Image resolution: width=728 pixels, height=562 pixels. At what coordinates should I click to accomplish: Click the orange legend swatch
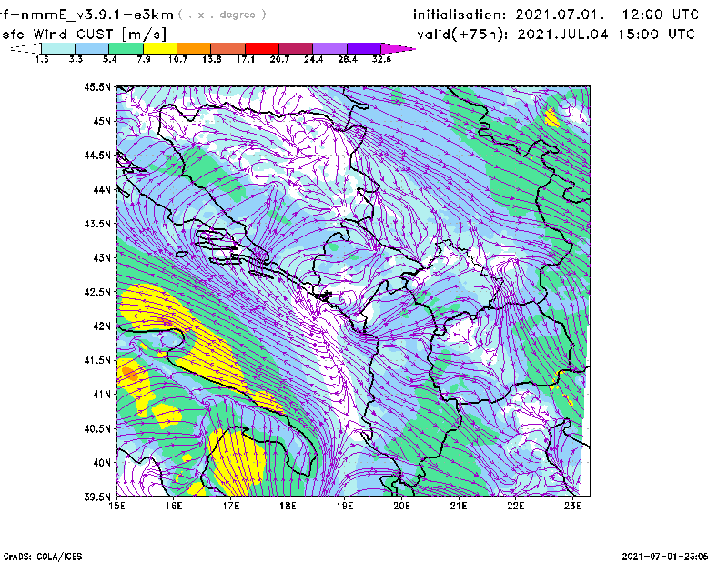coord(194,48)
